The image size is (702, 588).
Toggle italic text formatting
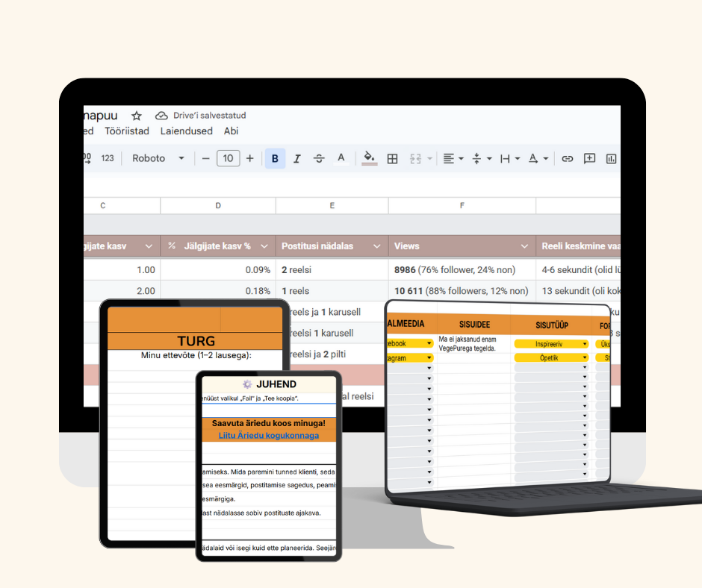[x=296, y=158]
